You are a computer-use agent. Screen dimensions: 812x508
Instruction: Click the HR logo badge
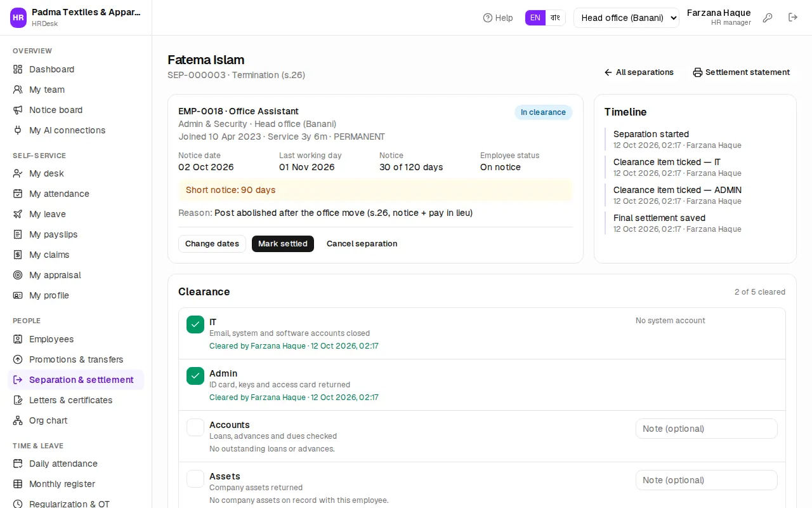click(18, 18)
